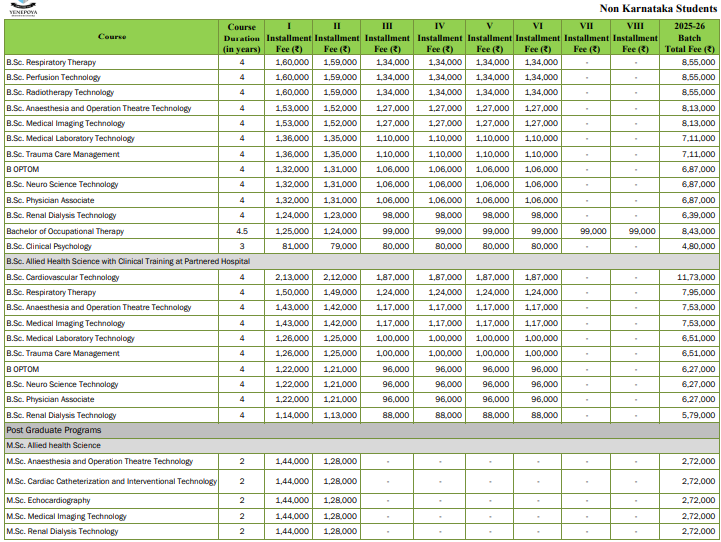Screen dimensions: 721x542
Task: Select the Course column header
Action: (112, 37)
